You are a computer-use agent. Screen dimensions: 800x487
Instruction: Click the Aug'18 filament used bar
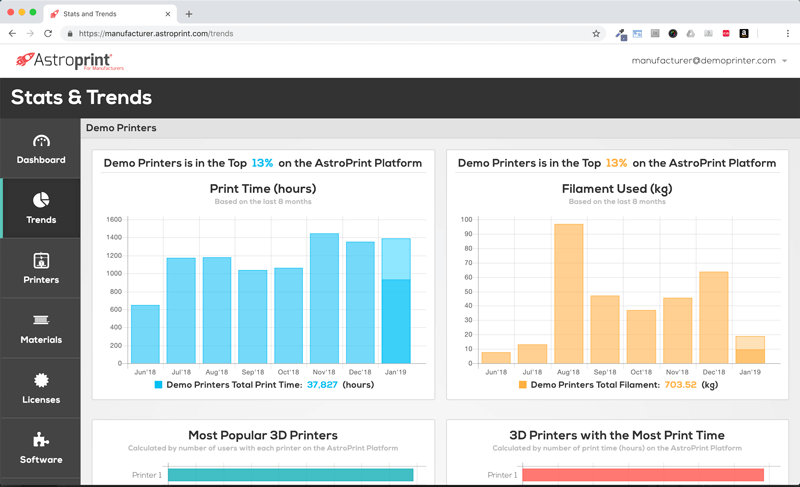click(x=568, y=294)
